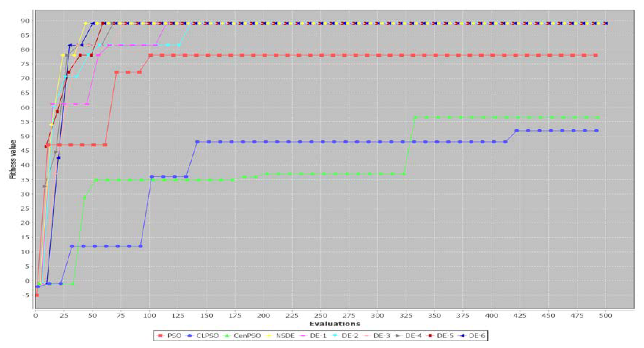Click the 250 tick label on x-axis
Screen dimensions: 644x348
(x=320, y=316)
